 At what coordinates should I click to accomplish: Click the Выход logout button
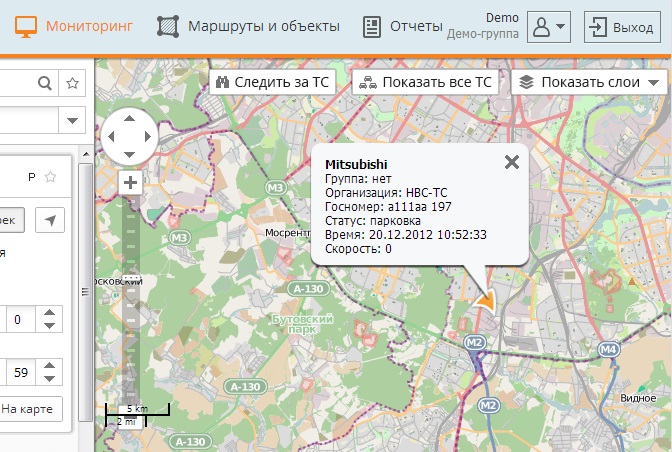coord(622,27)
